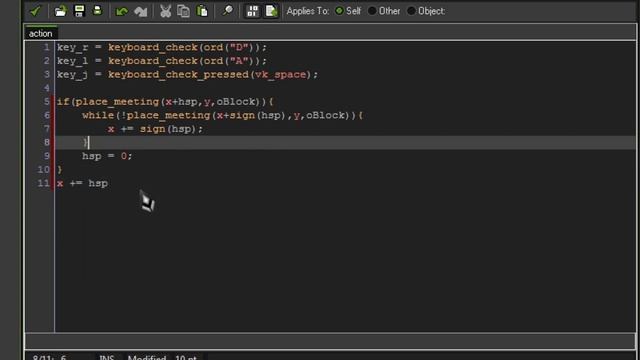Select the Other radio button
This screenshot has width=640, height=360.
372,11
